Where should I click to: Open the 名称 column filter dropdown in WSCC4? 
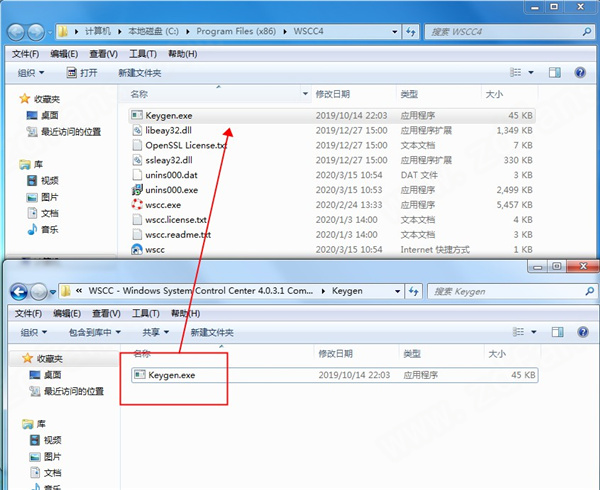(x=305, y=94)
